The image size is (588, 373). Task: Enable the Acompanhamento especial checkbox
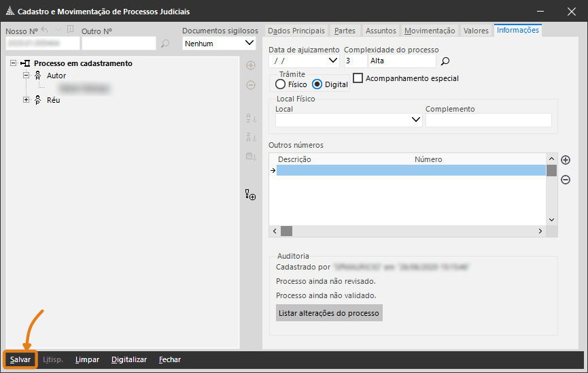(x=358, y=78)
